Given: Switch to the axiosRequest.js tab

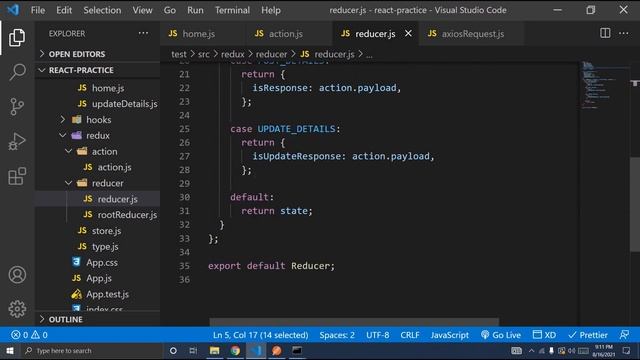Looking at the screenshot, I should coord(472,34).
